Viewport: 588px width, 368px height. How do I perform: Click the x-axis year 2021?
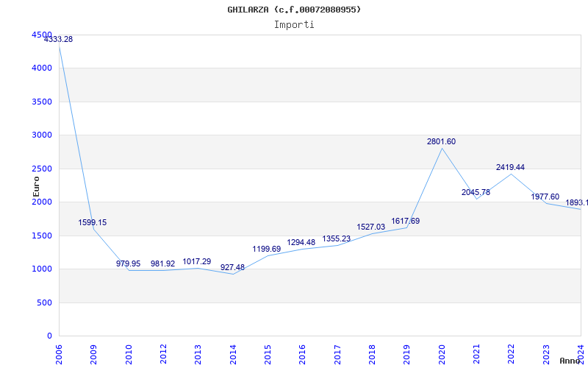tap(476, 354)
